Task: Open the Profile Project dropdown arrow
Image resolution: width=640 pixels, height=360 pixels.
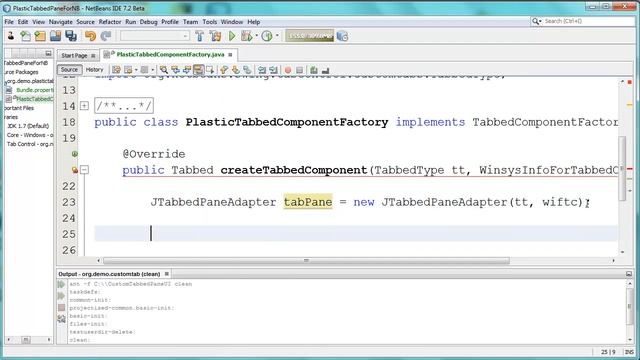Action: (277, 36)
